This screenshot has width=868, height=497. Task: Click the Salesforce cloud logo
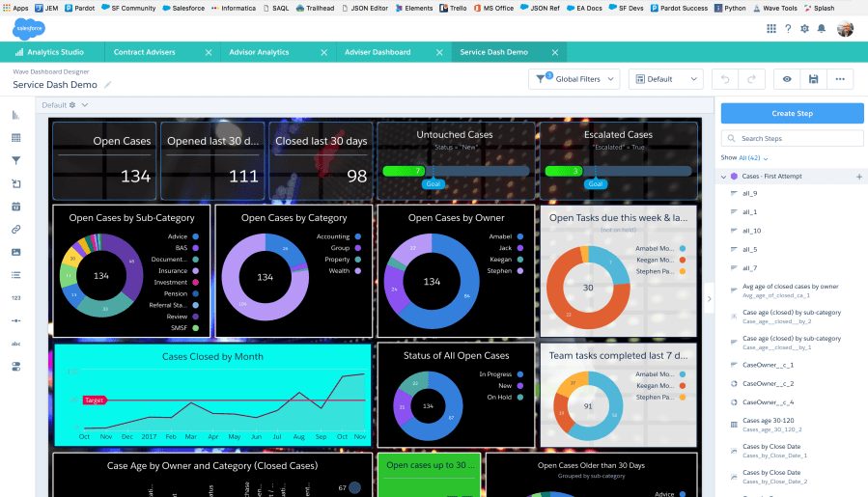(x=28, y=29)
